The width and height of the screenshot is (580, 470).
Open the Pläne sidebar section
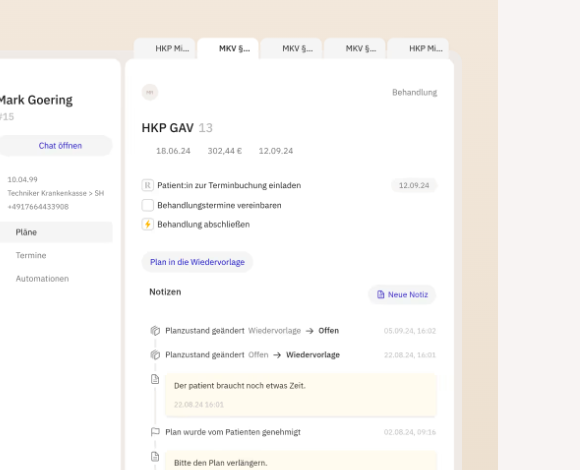(55, 232)
